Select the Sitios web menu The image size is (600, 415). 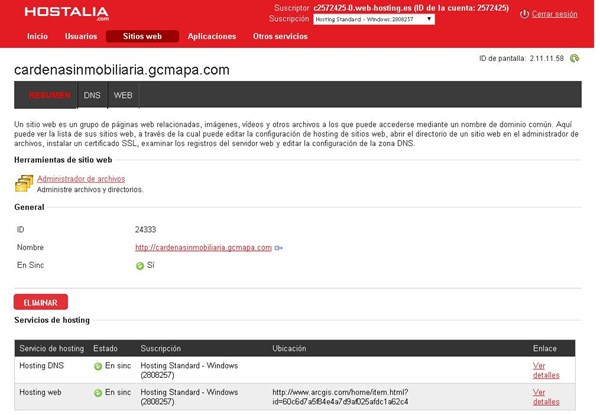(x=142, y=36)
